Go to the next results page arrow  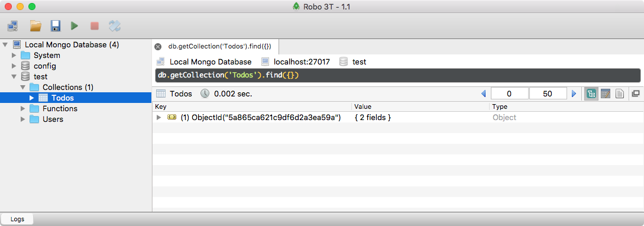pos(574,93)
